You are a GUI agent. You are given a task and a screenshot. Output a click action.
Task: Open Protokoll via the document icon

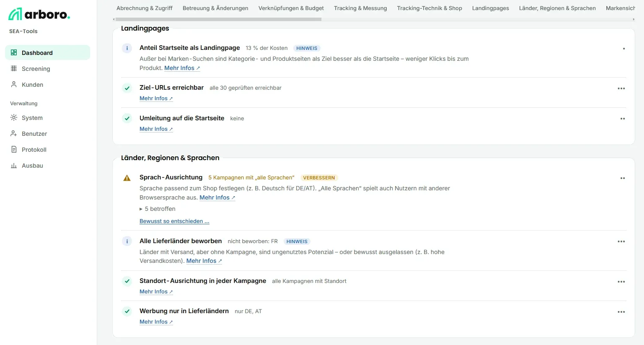pos(14,149)
